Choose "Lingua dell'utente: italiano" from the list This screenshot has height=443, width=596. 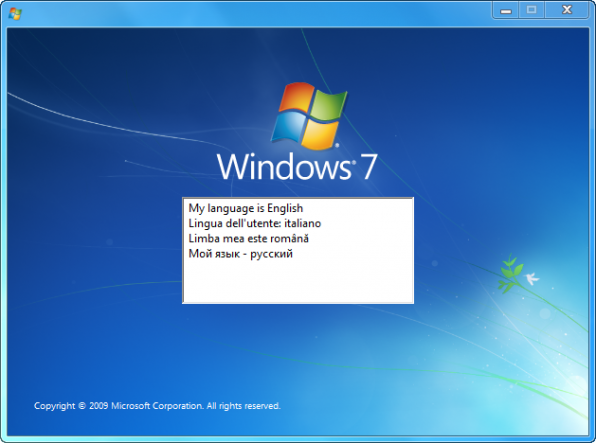click(255, 223)
